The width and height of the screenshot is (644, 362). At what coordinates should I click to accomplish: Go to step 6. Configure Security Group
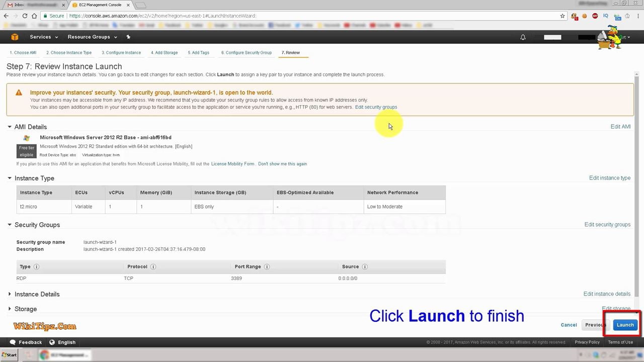(x=247, y=53)
